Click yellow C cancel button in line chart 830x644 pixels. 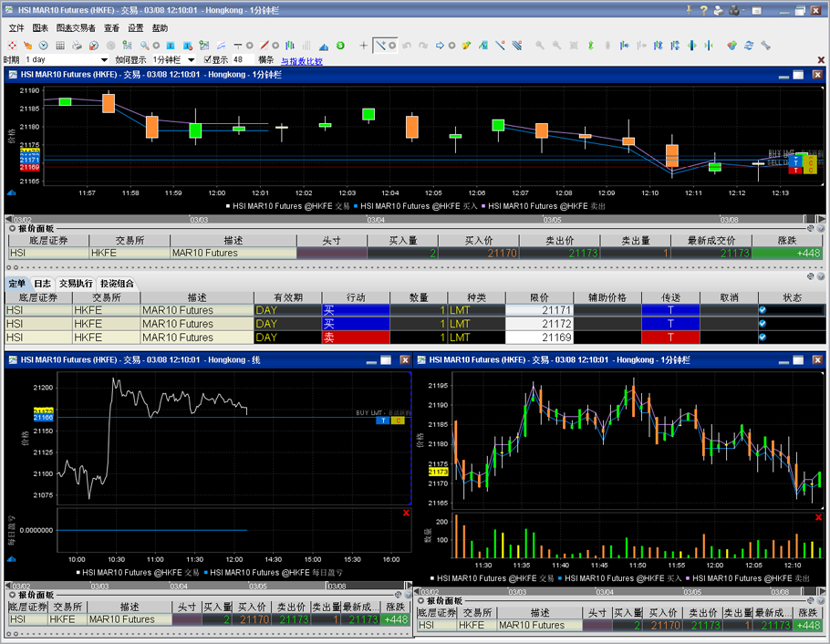coord(398,421)
